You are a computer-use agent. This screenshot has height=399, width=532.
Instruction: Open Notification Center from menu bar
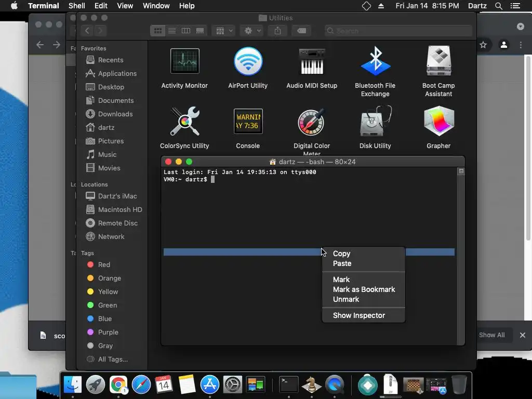coord(515,6)
